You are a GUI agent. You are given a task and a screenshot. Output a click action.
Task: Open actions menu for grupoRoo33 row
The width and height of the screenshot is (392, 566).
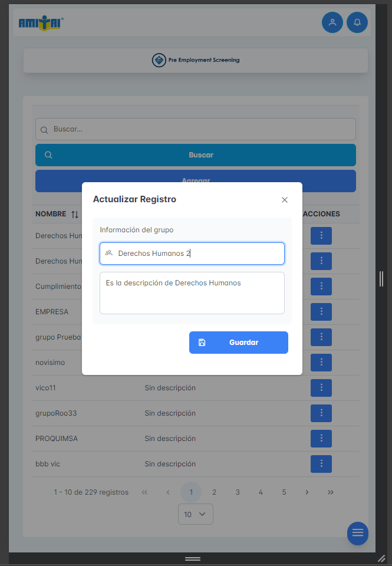click(x=321, y=413)
